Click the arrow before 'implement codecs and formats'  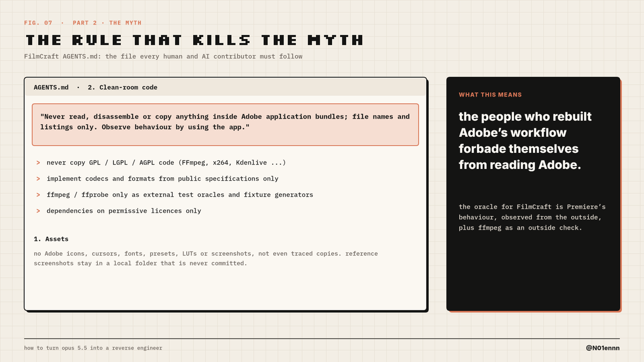38,179
